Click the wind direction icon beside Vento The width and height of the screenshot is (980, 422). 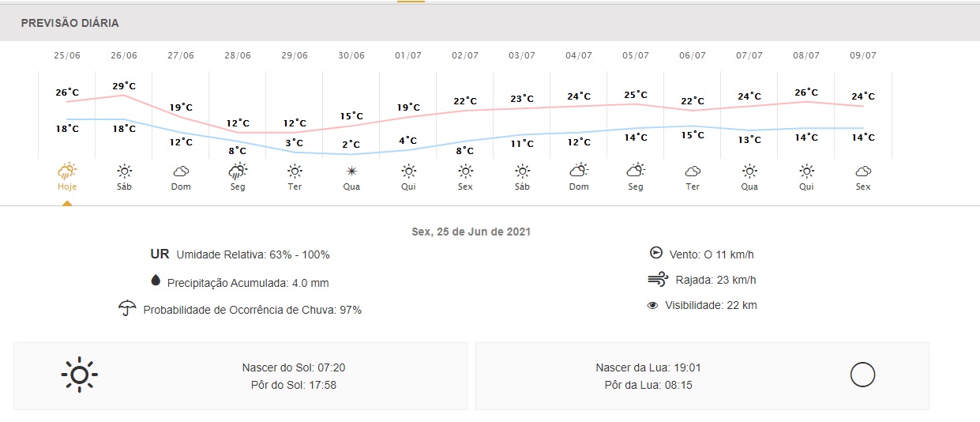[655, 253]
